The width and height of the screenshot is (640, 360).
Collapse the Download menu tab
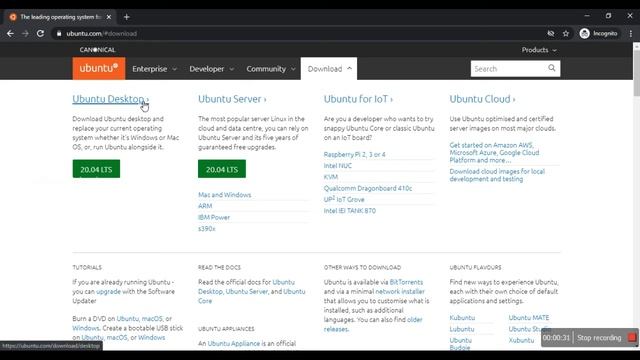[x=329, y=69]
